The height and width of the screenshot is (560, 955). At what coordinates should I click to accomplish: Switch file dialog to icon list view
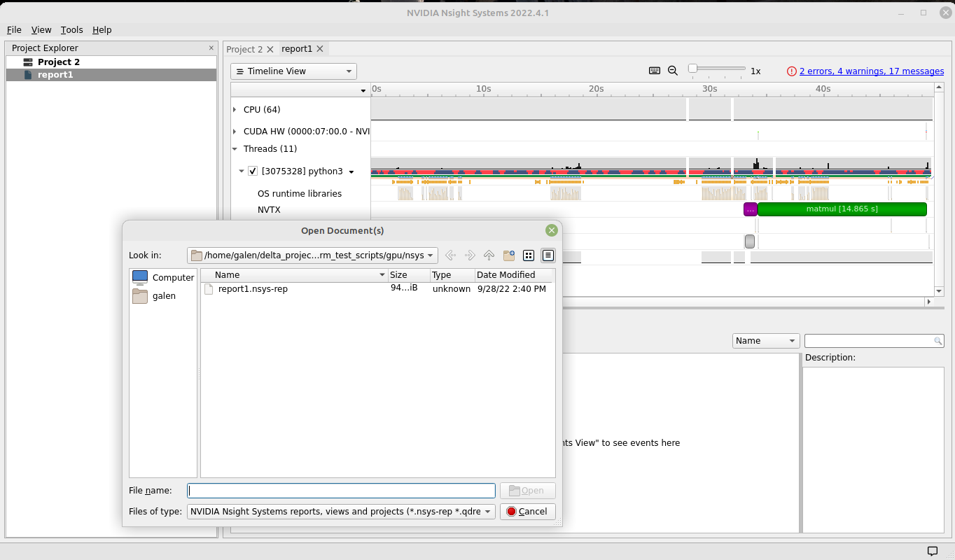coord(529,255)
